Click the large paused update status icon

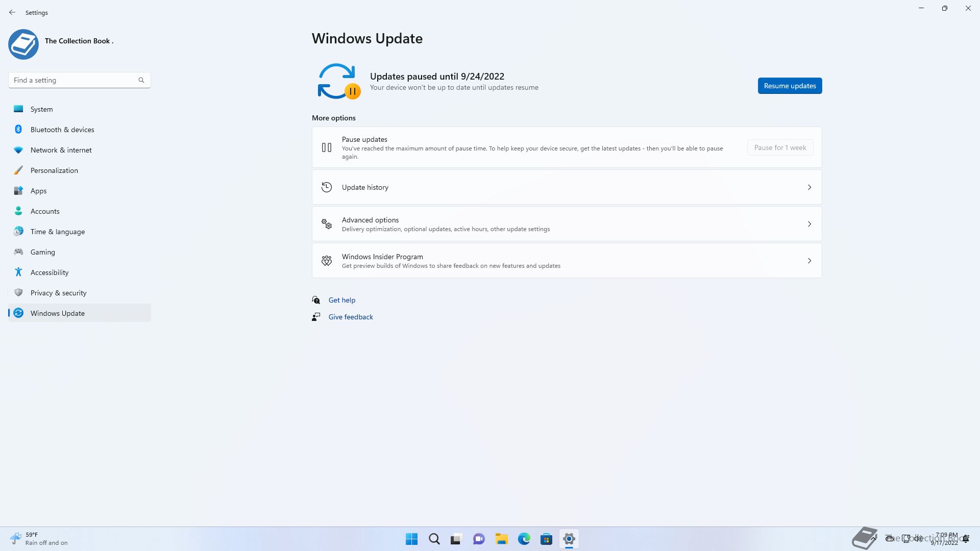coord(339,81)
